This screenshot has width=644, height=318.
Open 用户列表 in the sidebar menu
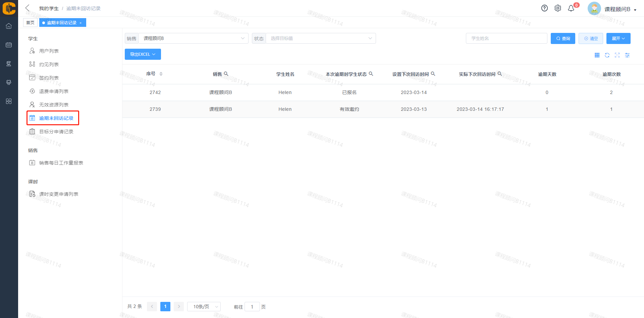coord(49,51)
